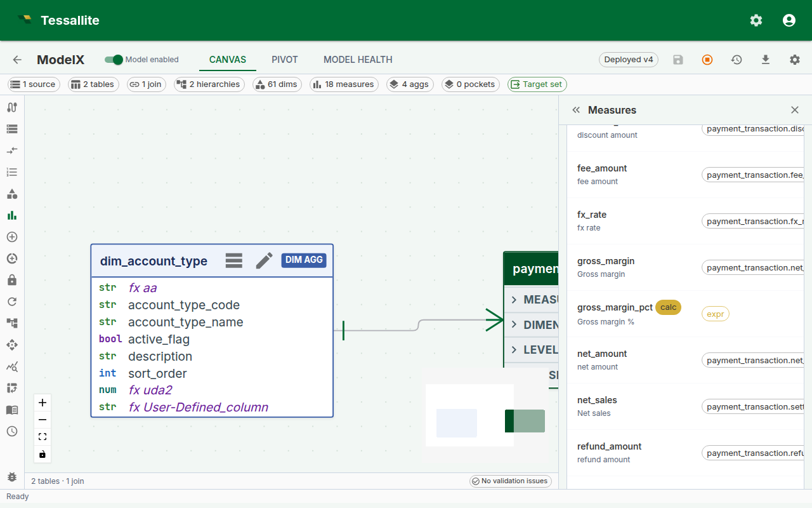Click the 2 tables chip
The width and height of the screenshot is (812, 508).
93,84
